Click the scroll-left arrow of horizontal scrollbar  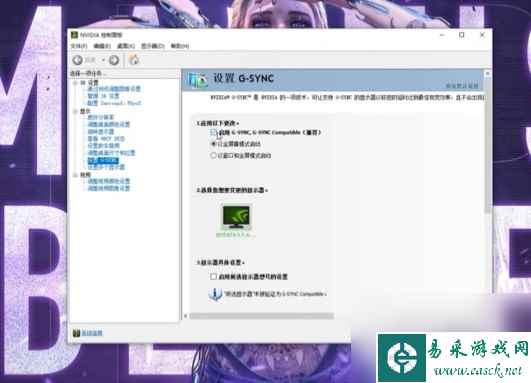[x=186, y=316]
